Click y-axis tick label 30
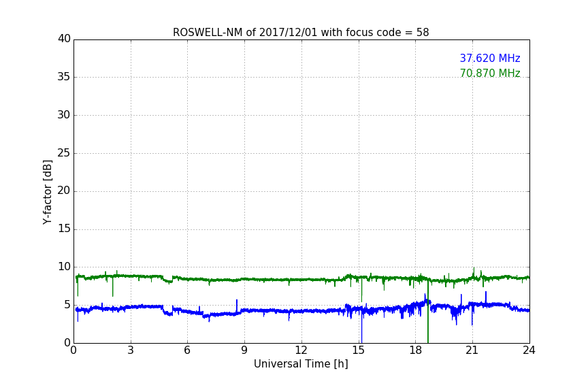 coord(64,115)
